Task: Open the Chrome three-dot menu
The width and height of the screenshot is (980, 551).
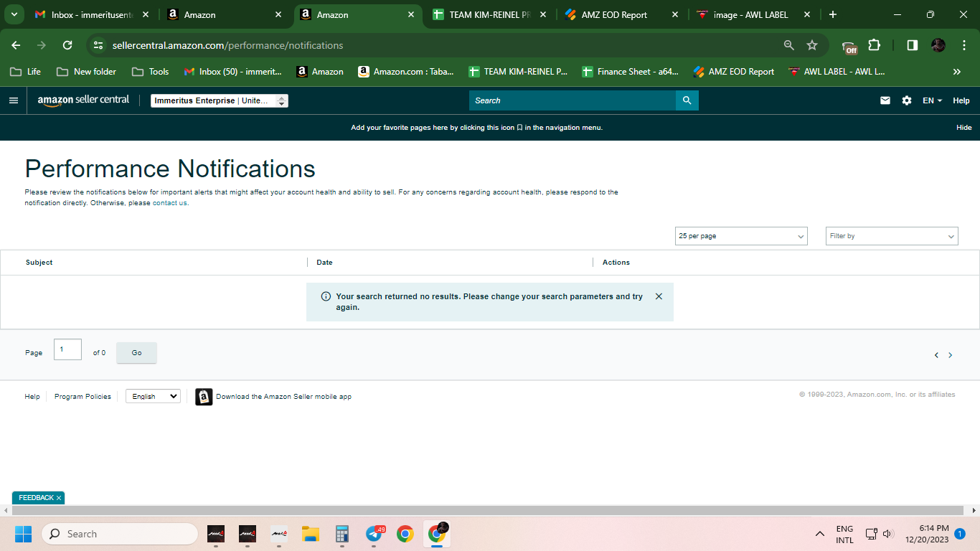Action: tap(963, 45)
